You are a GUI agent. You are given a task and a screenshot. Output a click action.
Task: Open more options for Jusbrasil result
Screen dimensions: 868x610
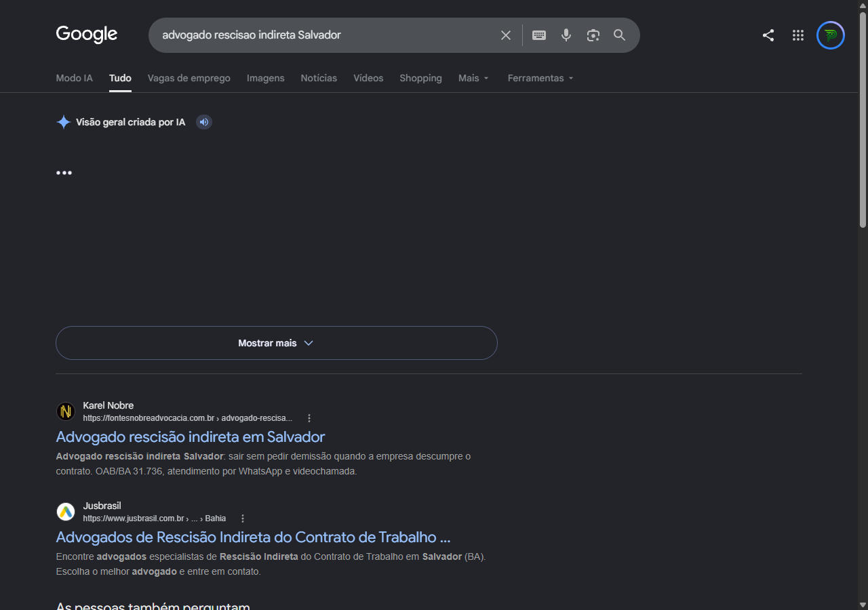(243, 518)
